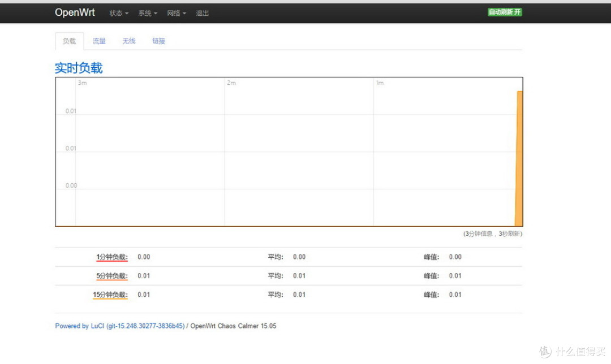This screenshot has width=611, height=364.
Task: Click the 什么值得买 watermark icon
Action: 544,353
